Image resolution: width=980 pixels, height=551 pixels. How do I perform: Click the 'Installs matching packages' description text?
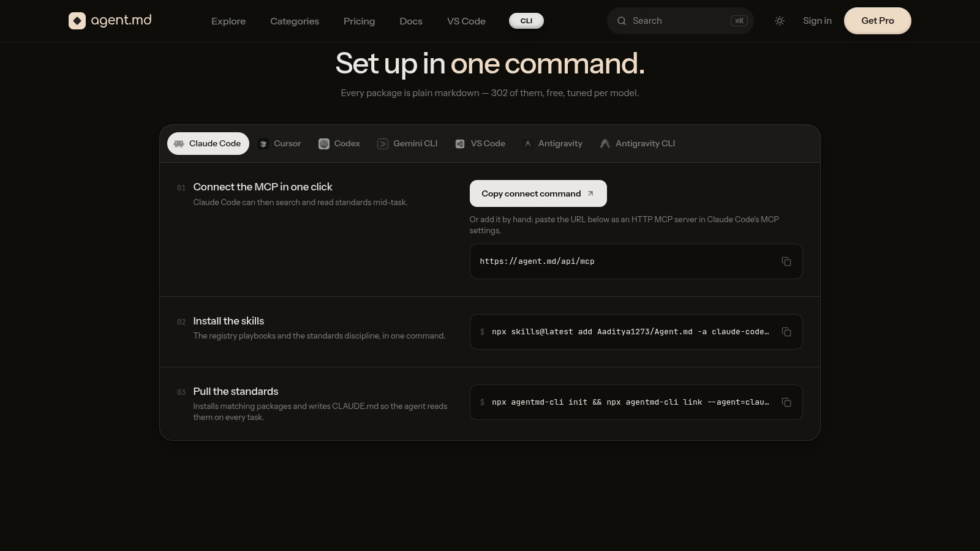coord(320,411)
